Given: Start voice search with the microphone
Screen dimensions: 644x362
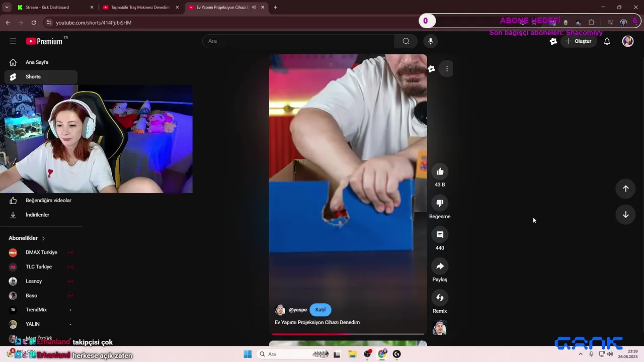Looking at the screenshot, I should click(430, 41).
